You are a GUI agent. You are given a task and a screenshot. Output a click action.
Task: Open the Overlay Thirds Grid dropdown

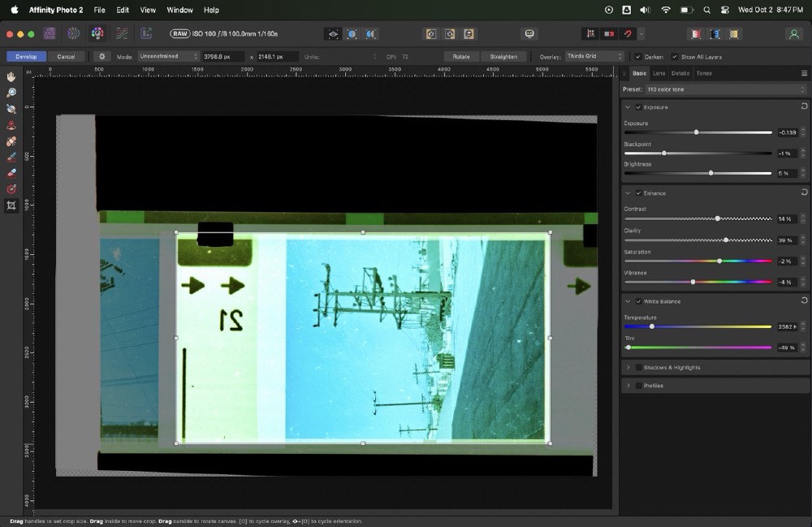coord(594,56)
